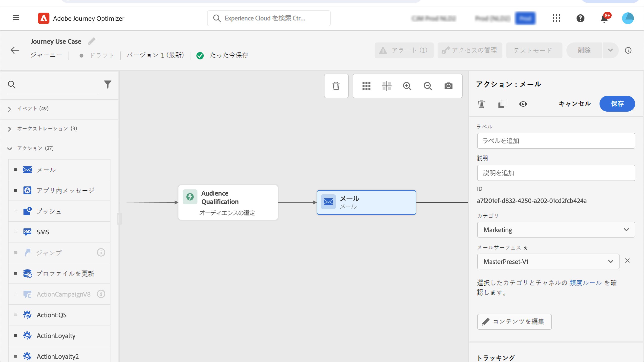Screen dimensions: 644x362
Task: Click the canvas toolbar trash icon
Action: click(x=336, y=86)
